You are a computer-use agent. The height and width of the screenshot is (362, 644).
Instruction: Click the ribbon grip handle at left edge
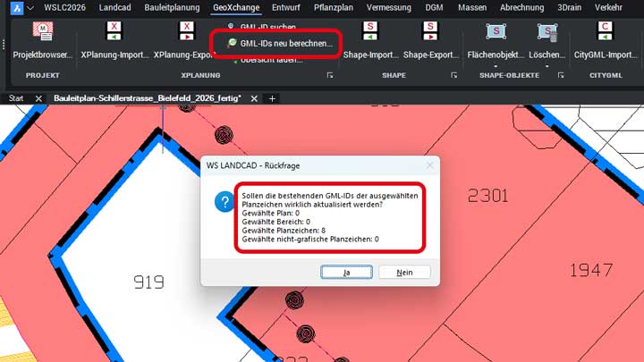click(x=4, y=45)
